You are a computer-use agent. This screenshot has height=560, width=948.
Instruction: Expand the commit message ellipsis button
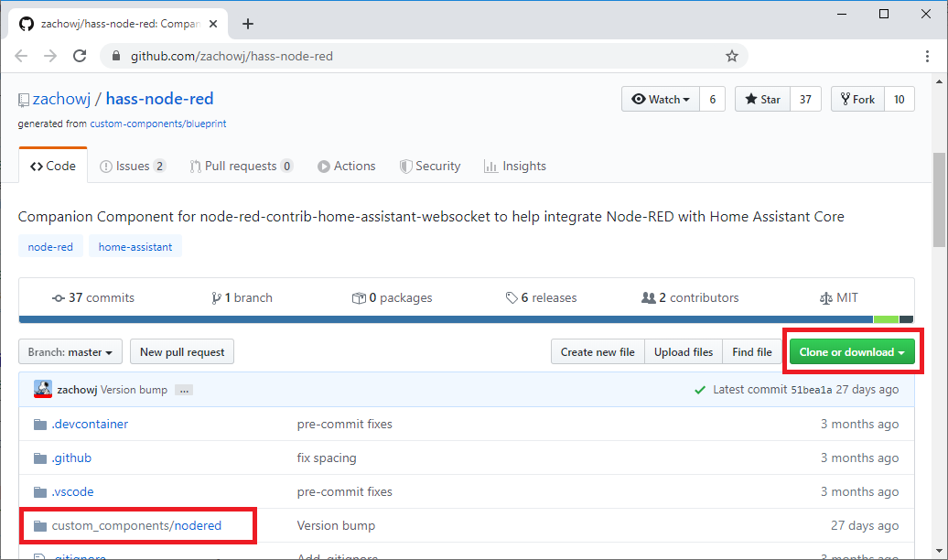point(184,390)
